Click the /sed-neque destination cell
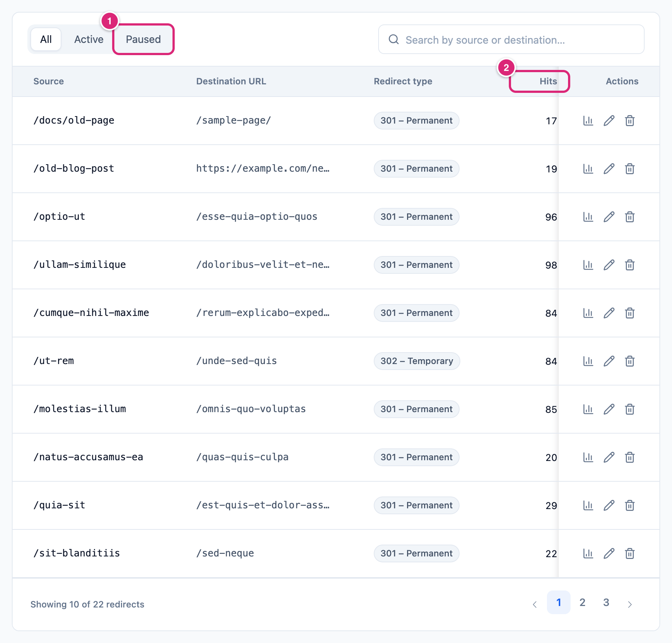Screen dimensions: 672x643 pos(225,553)
